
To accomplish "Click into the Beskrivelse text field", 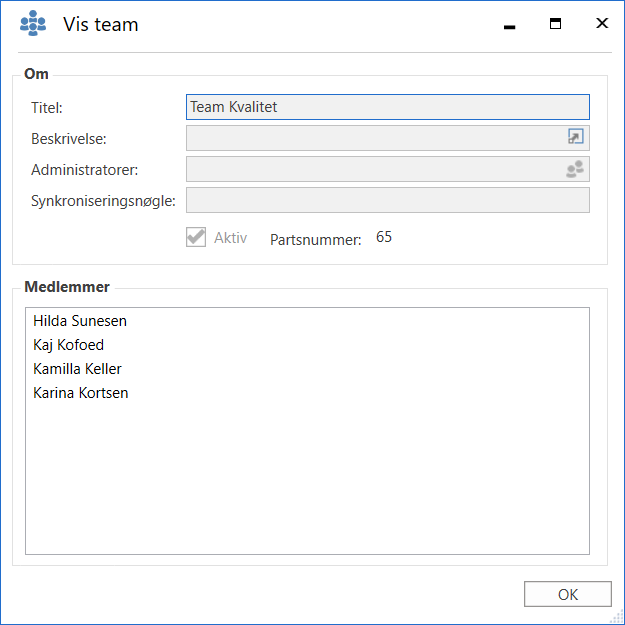I will 375,138.
